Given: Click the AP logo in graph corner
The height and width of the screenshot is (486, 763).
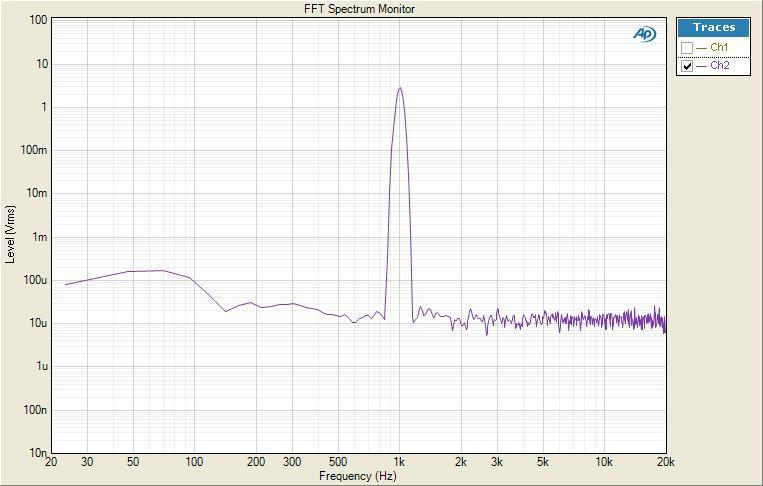Looking at the screenshot, I should [644, 34].
